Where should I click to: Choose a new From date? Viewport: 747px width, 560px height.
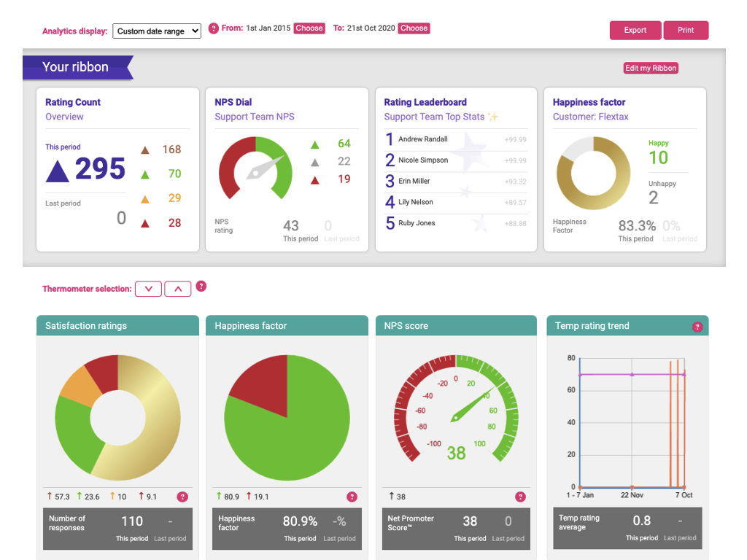coord(309,28)
